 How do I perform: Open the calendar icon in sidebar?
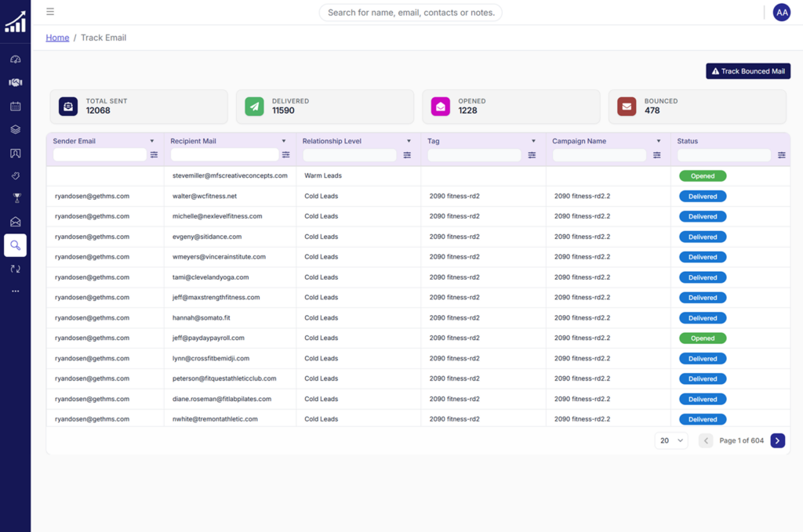15,106
